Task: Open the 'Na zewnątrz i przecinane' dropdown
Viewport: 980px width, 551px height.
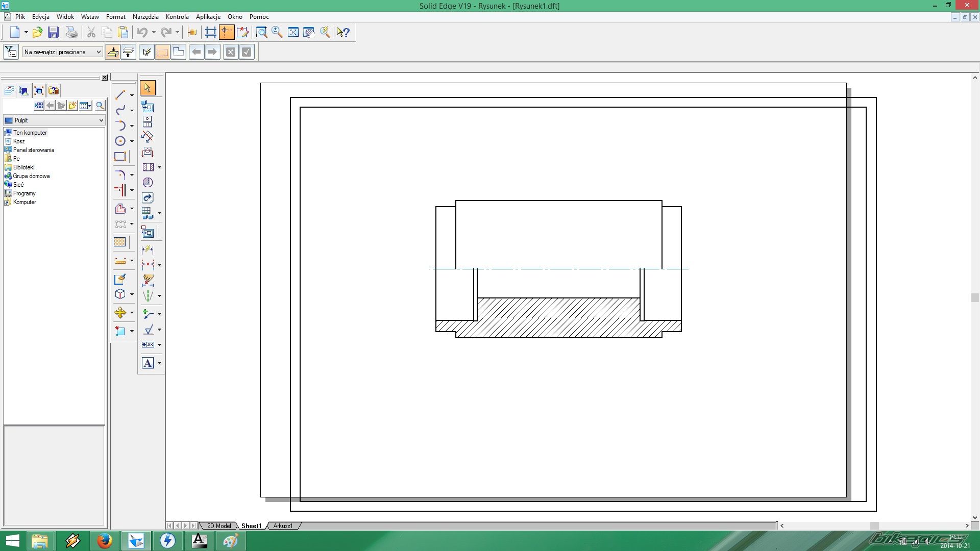Action: coord(62,52)
